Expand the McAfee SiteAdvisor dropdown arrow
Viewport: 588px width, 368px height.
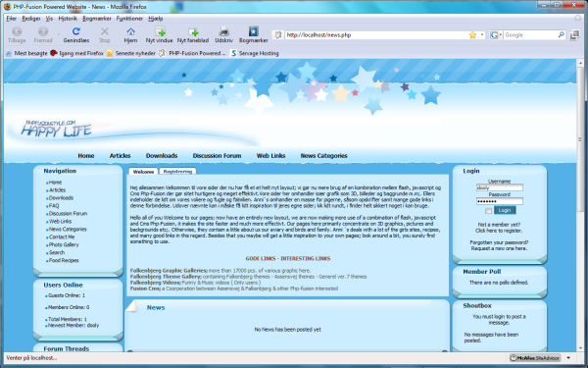[568, 358]
